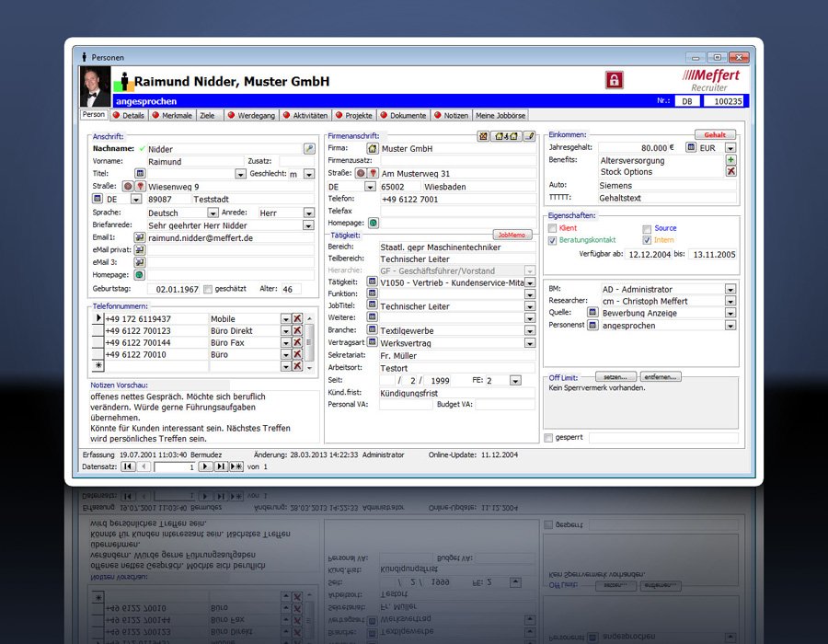Open the Aktivitäten tab
The image size is (828, 644).
click(305, 115)
